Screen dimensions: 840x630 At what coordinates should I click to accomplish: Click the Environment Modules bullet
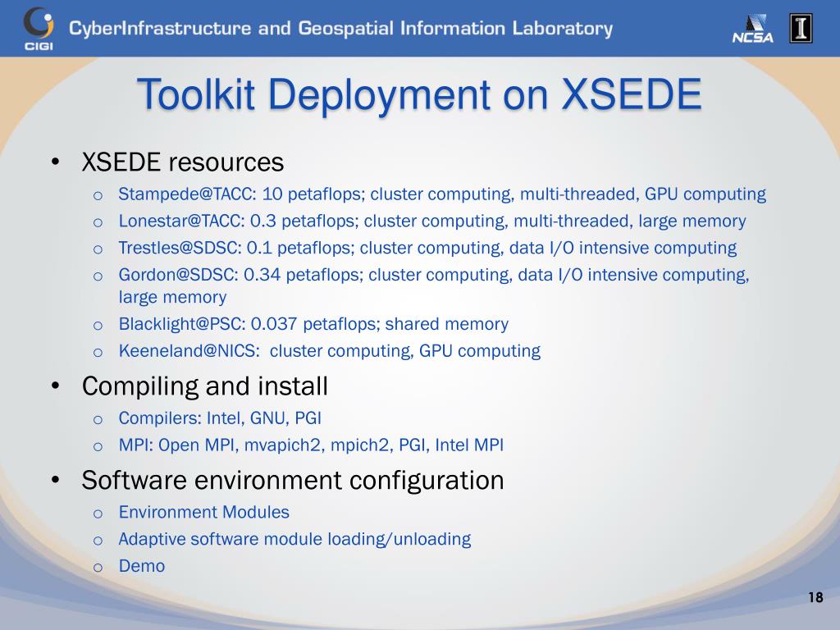[x=204, y=512]
